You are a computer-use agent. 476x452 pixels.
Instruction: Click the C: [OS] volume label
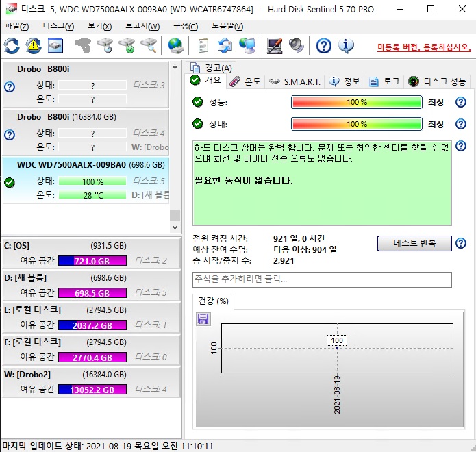point(16,246)
